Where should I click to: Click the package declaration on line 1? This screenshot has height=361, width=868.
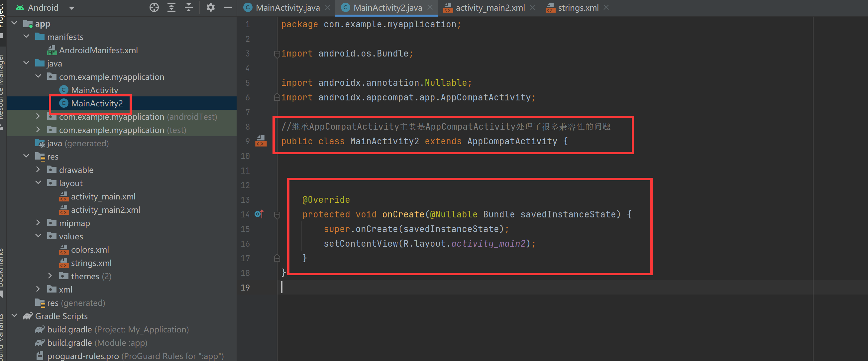(x=371, y=24)
